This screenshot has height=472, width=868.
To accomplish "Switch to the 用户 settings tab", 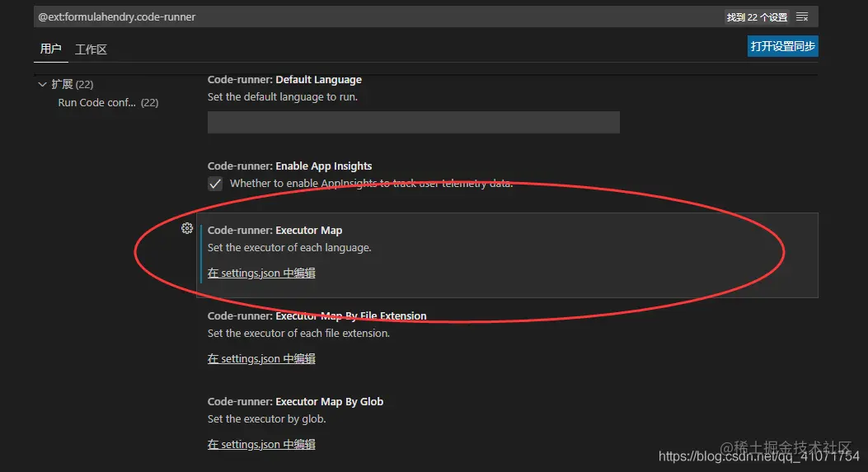I will 50,49.
